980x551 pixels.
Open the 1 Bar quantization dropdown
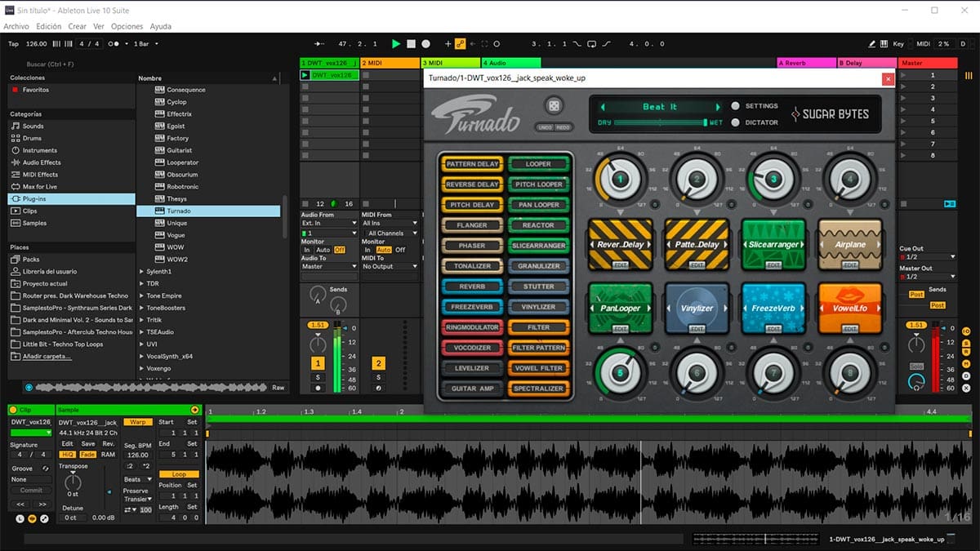(145, 44)
